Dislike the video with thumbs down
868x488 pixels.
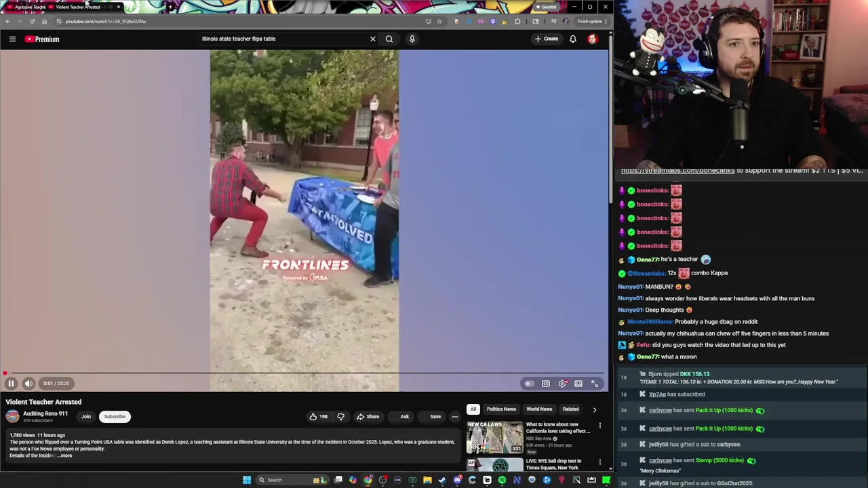(341, 417)
